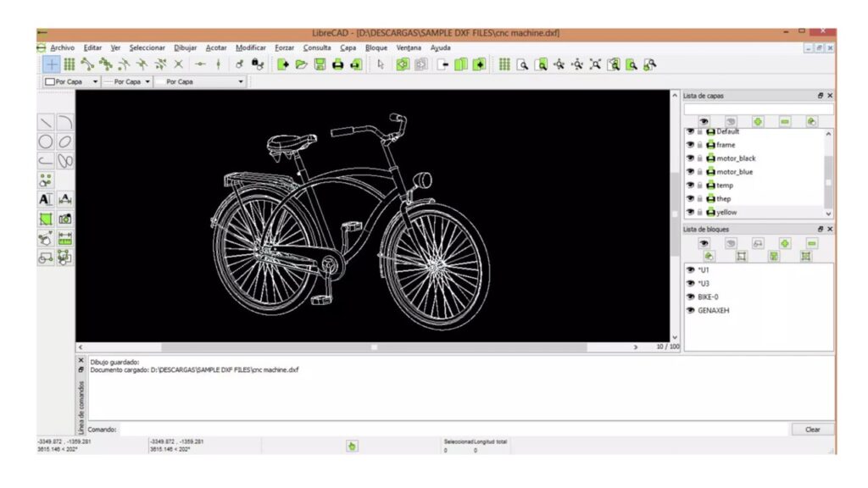This screenshot has height=488, width=868.
Task: Select the Line tool in the left toolbar
Action: [44, 121]
